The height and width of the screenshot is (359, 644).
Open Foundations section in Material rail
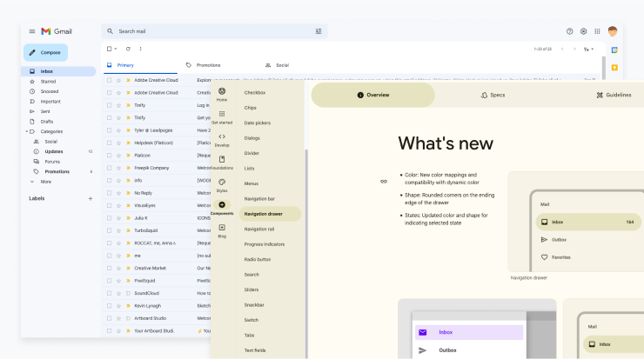click(x=222, y=163)
